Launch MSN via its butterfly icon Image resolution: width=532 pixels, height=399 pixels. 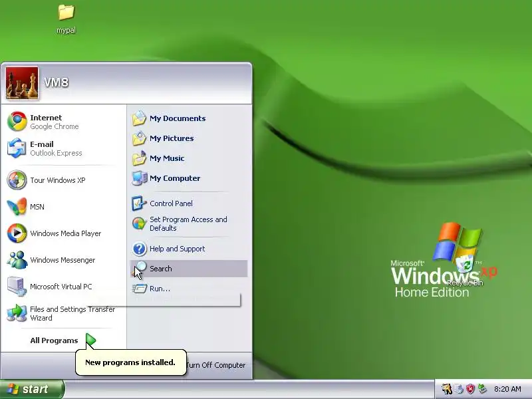17,206
